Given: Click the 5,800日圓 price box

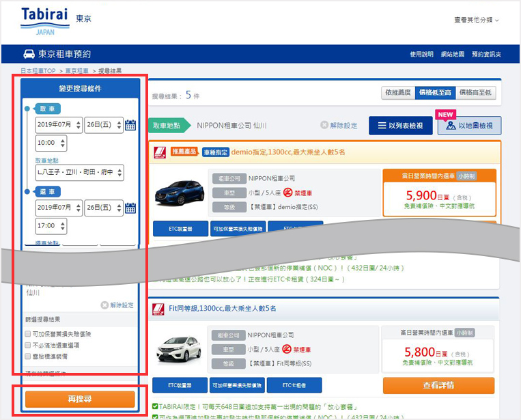Looking at the screenshot, I should (x=438, y=349).
